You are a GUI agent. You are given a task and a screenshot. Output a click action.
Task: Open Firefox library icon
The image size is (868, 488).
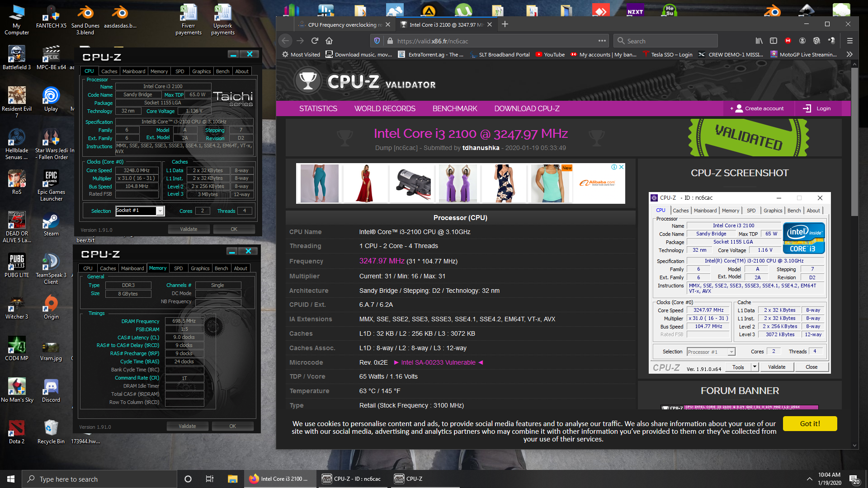click(x=759, y=41)
